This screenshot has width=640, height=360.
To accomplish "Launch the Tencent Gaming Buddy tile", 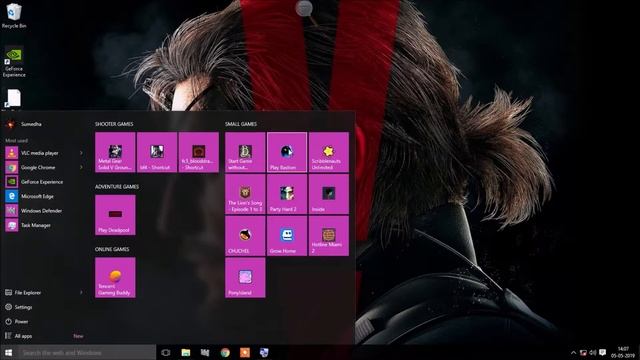I will click(x=115, y=278).
